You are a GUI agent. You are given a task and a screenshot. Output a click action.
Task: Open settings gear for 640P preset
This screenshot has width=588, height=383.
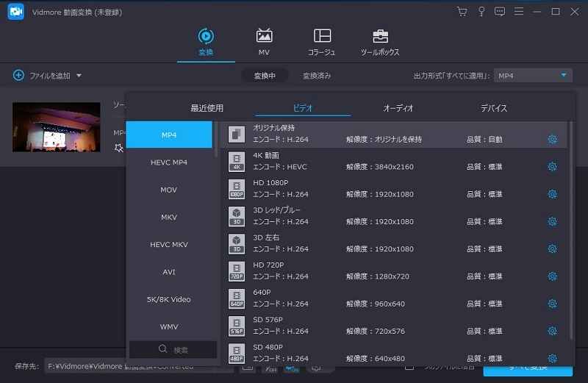tap(552, 304)
